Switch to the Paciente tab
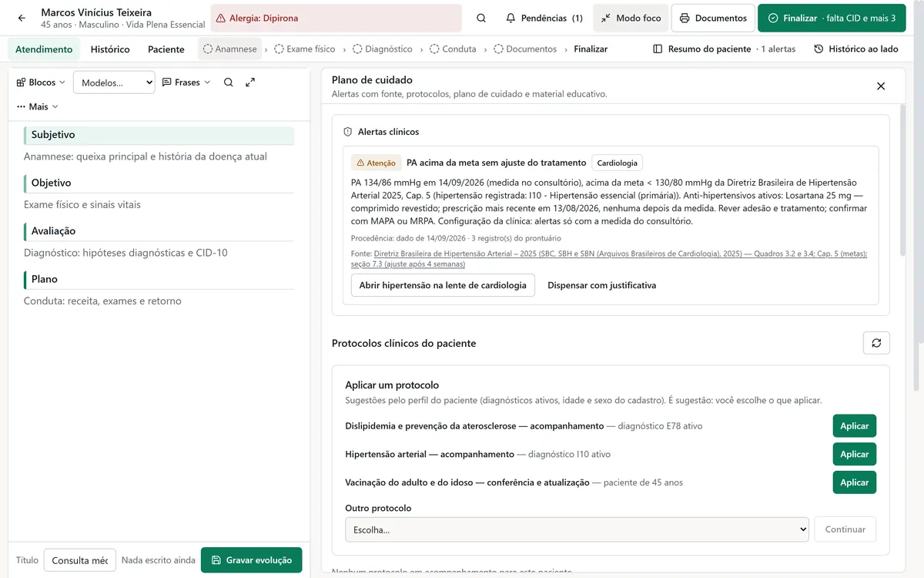The height and width of the screenshot is (578, 924). (166, 49)
